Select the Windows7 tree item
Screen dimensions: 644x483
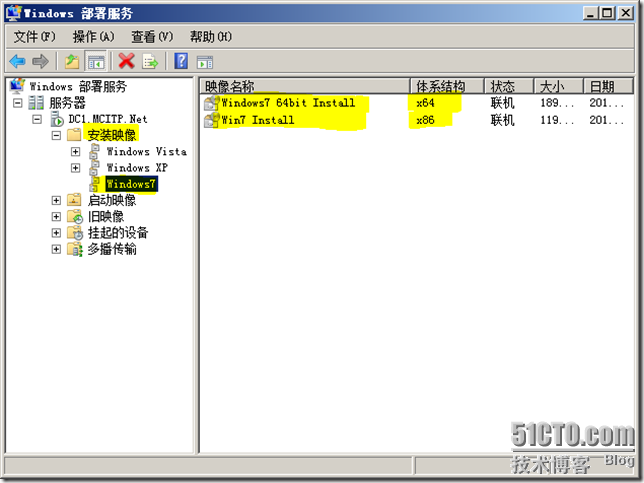131,184
